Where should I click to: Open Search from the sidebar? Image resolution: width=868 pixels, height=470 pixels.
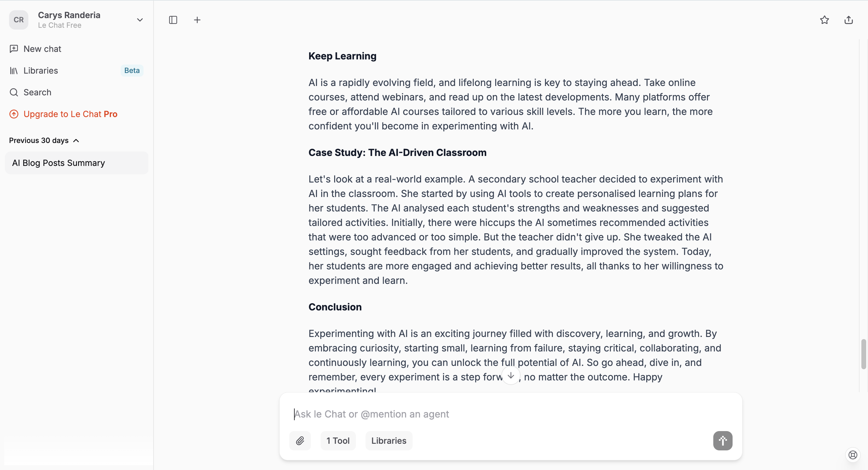(37, 92)
